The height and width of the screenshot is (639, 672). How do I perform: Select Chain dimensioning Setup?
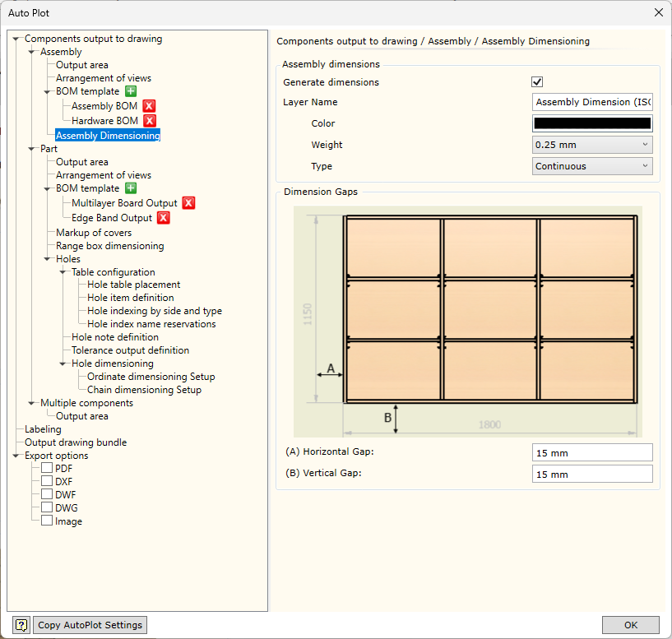[x=145, y=390]
